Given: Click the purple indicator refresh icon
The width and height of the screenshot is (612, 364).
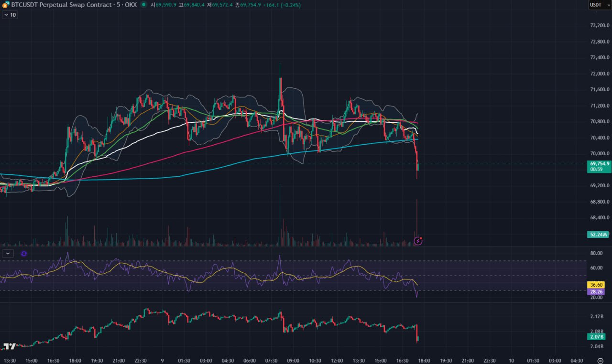Looking at the screenshot, I should pyautogui.click(x=24, y=254).
